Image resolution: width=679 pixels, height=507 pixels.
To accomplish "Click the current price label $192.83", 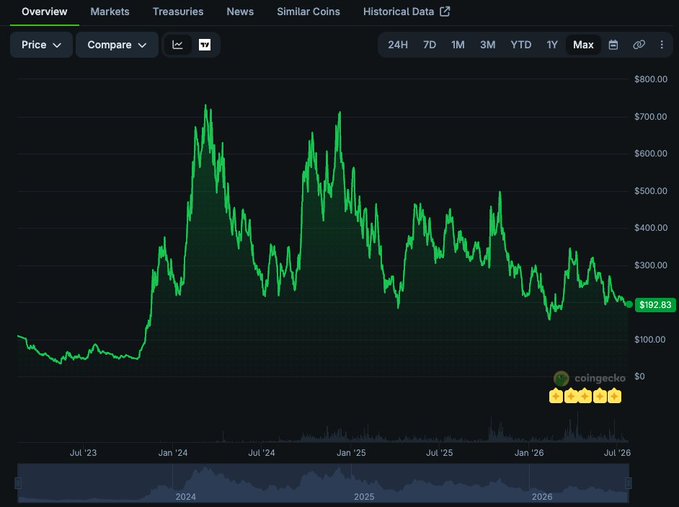I will point(655,305).
